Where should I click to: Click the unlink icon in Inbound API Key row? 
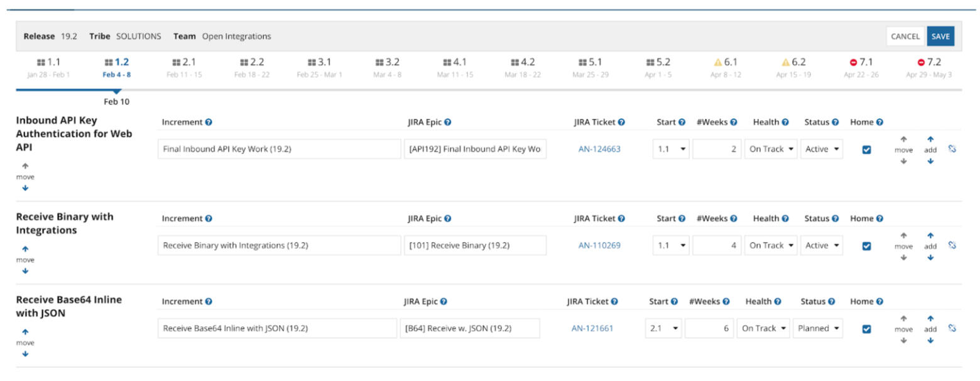pos(952,149)
